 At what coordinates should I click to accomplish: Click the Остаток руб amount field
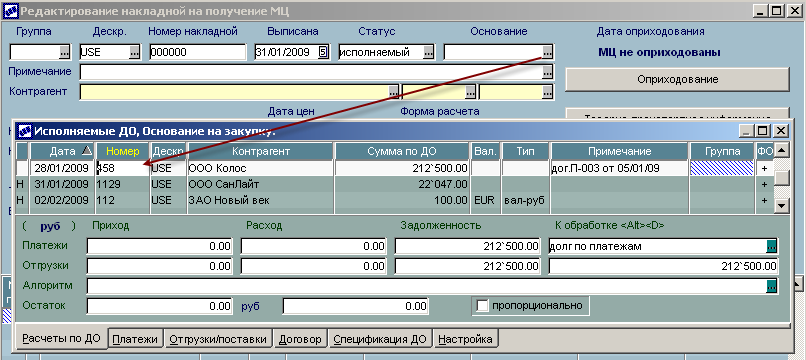click(160, 306)
